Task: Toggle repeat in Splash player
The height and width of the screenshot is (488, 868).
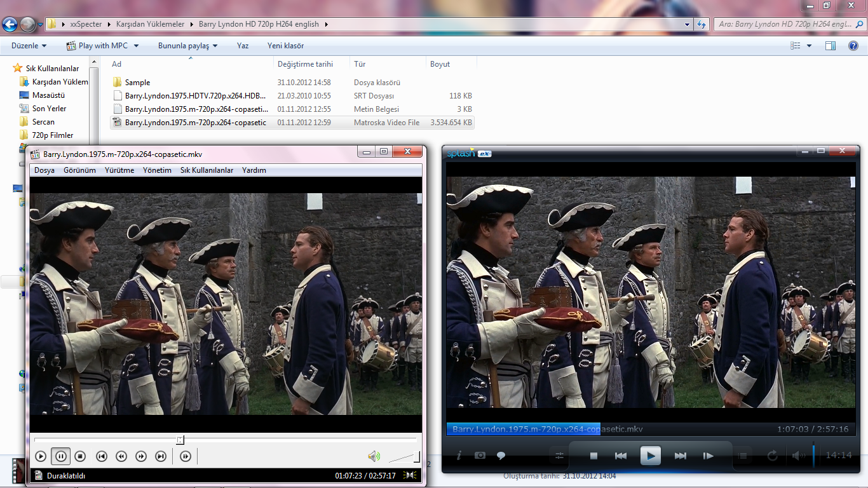Action: 773,456
